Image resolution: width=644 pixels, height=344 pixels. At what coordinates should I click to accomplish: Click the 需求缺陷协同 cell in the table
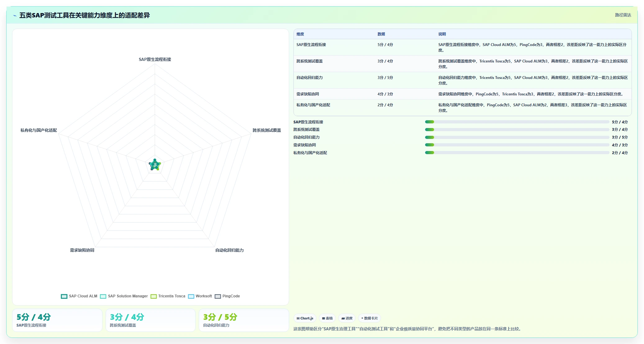tap(308, 94)
